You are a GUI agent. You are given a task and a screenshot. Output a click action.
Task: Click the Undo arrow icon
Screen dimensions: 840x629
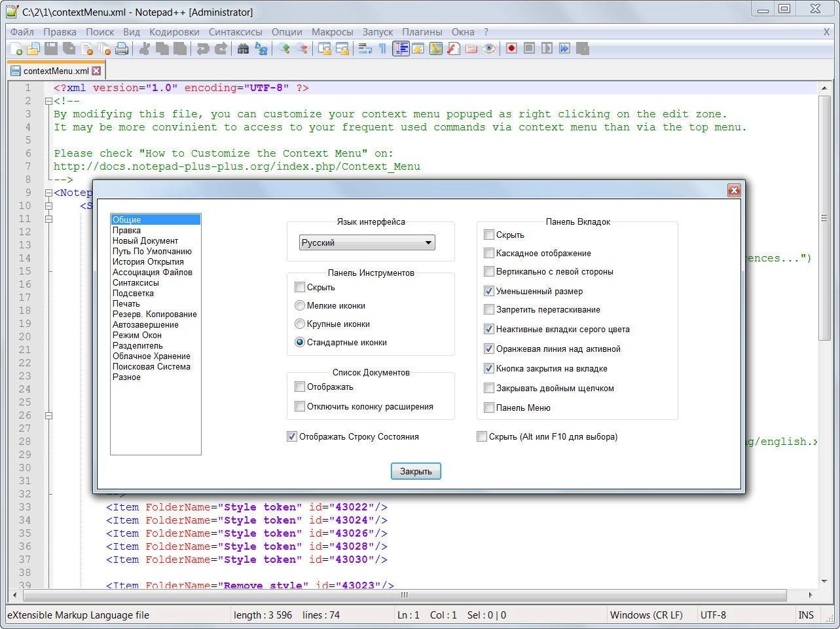coord(203,48)
